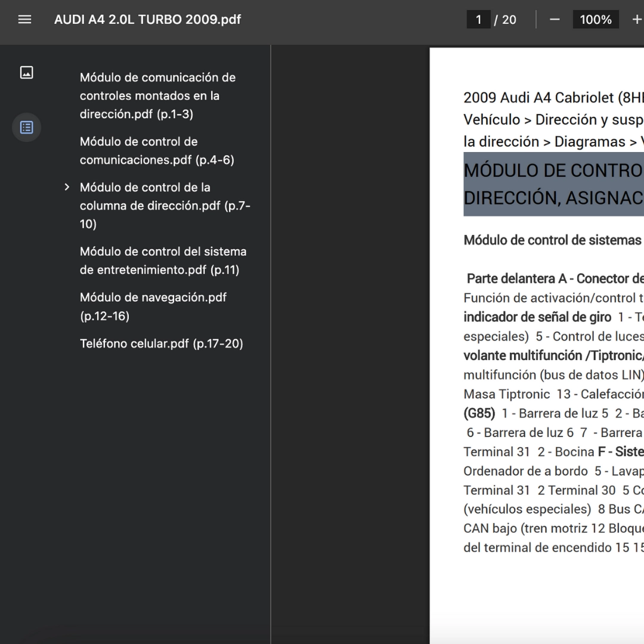
Task: Navigate to Módulo de navegación.pdf section
Action: pyautogui.click(x=153, y=306)
